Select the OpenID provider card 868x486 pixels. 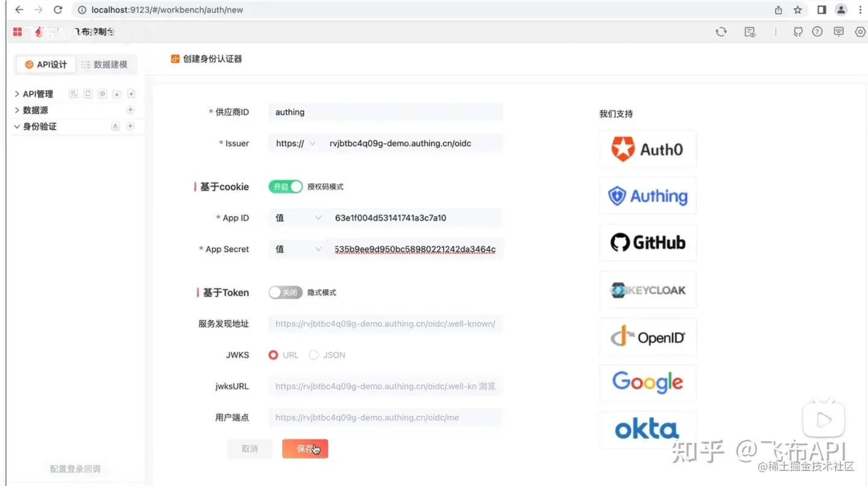tap(648, 337)
